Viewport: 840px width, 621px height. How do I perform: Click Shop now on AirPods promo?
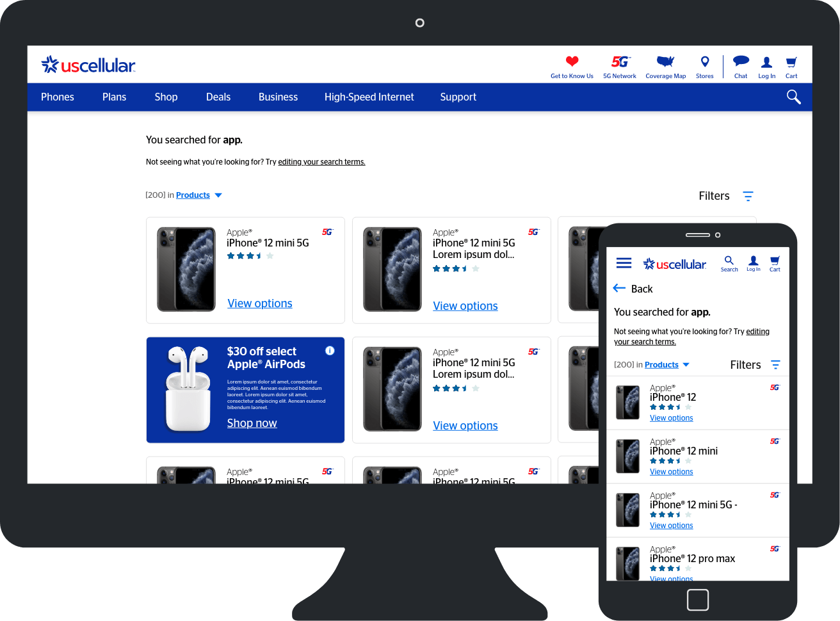(x=252, y=423)
